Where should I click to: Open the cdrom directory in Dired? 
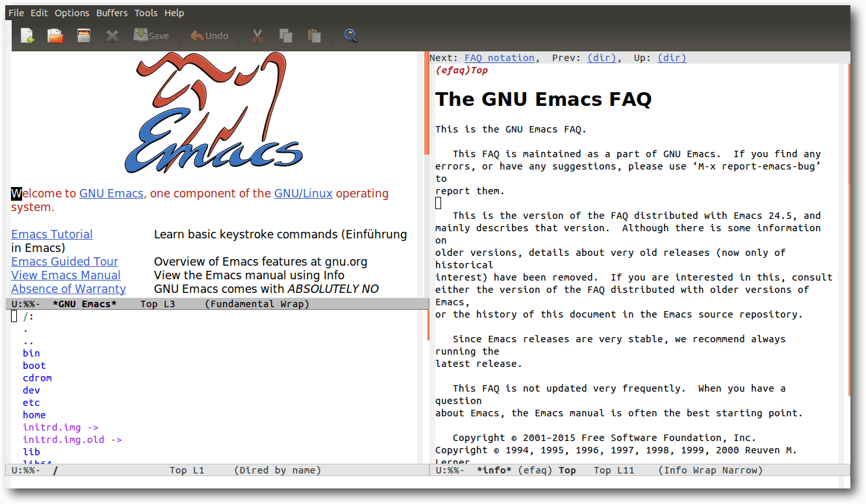coord(37,378)
